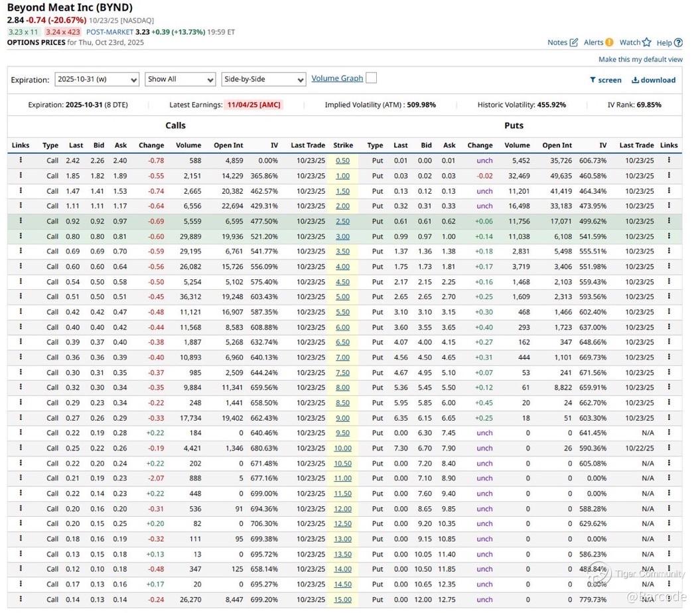Screen dimensions: 700x613
Task: Sort puts by Volume column header
Action: (517, 145)
